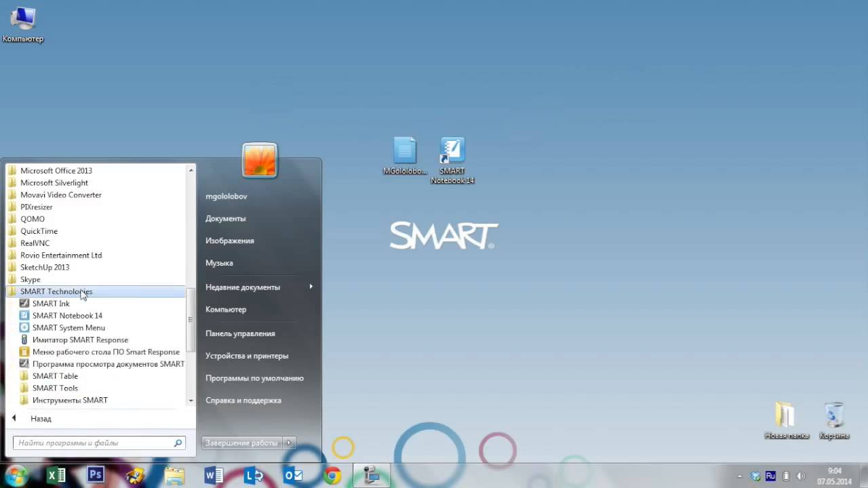The height and width of the screenshot is (488, 868).
Task: Open the mgololobov user folder link
Action: point(226,197)
